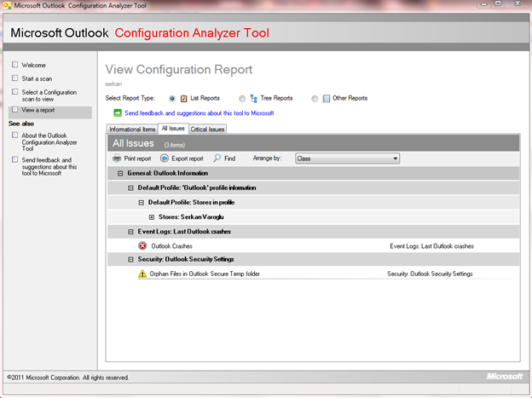The height and width of the screenshot is (398, 532).
Task: Click the green feedback arrow icon
Action: pyautogui.click(x=118, y=112)
